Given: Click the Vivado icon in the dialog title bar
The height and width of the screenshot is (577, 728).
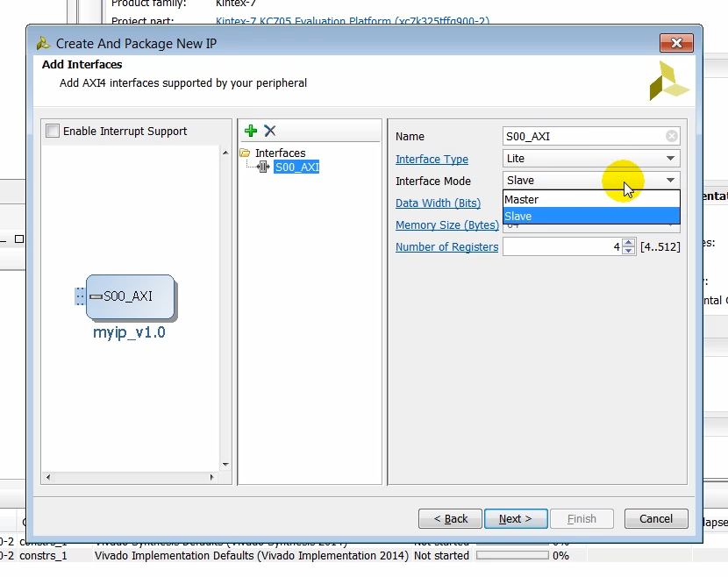Looking at the screenshot, I should 39,42.
